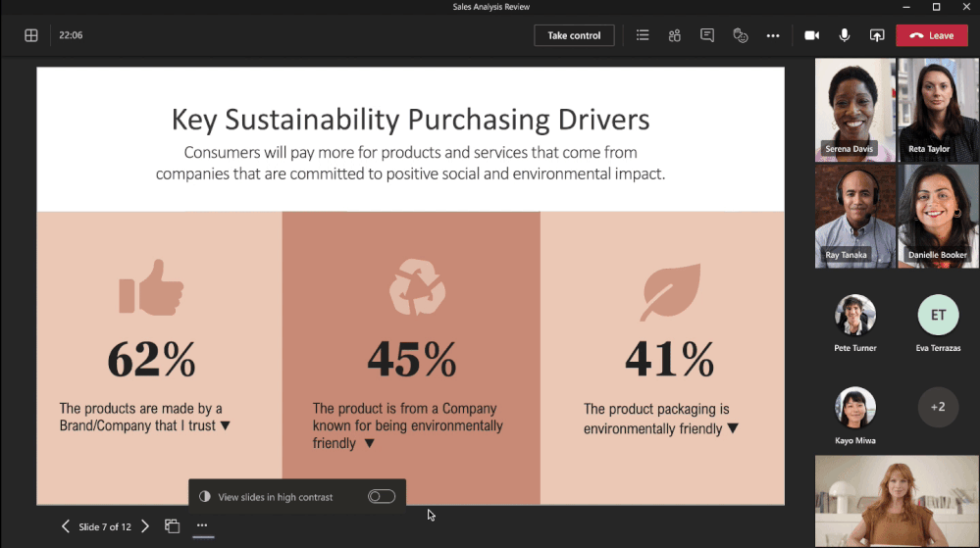
Task: Advance to the next slide
Action: 145,526
